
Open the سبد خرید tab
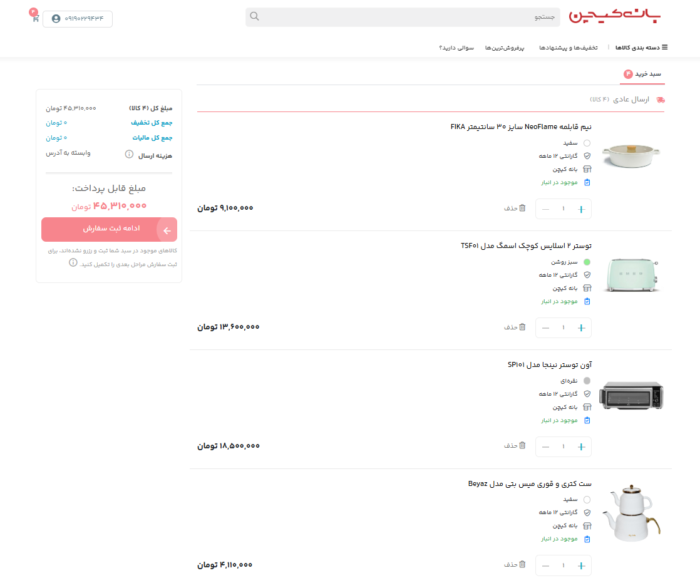click(x=642, y=74)
